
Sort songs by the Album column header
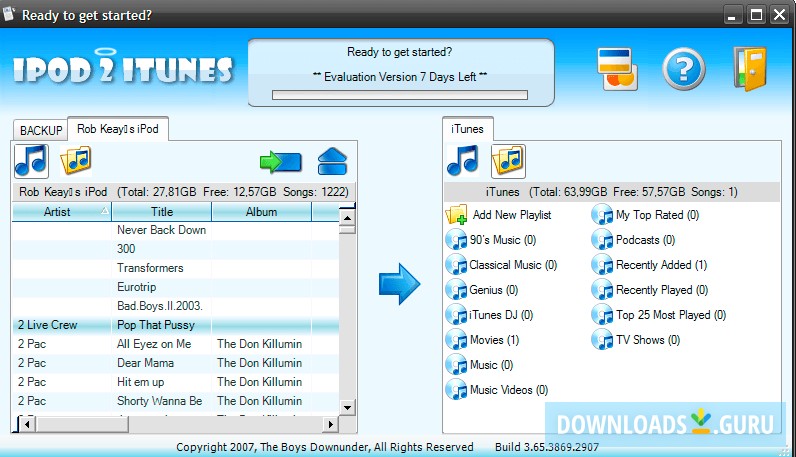coord(261,212)
